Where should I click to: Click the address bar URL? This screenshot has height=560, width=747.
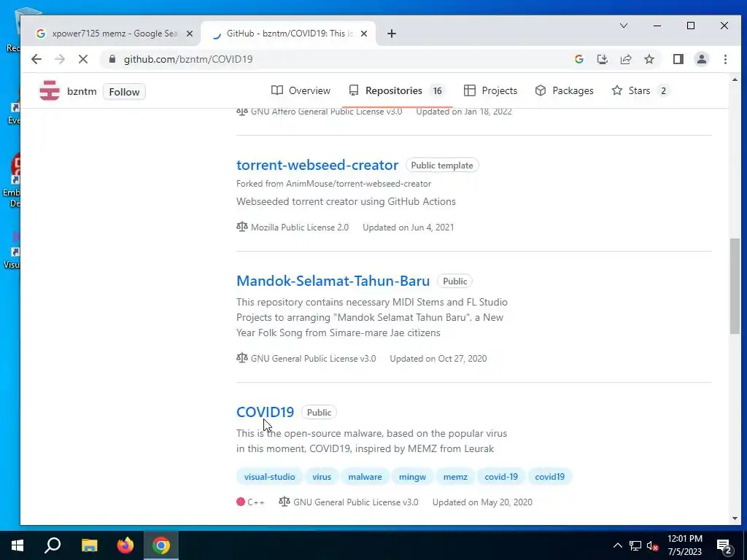pos(188,59)
